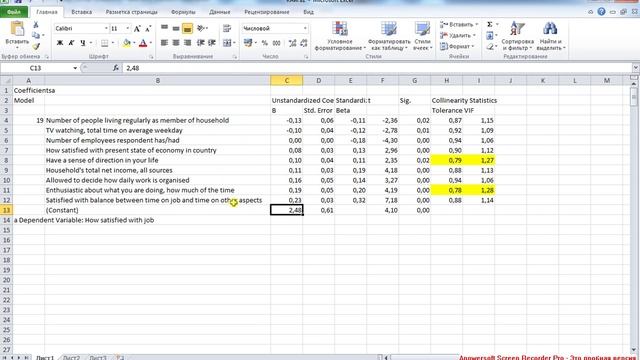Click the text orientation icon
Viewport: 640px width, 360px height.
201,28
